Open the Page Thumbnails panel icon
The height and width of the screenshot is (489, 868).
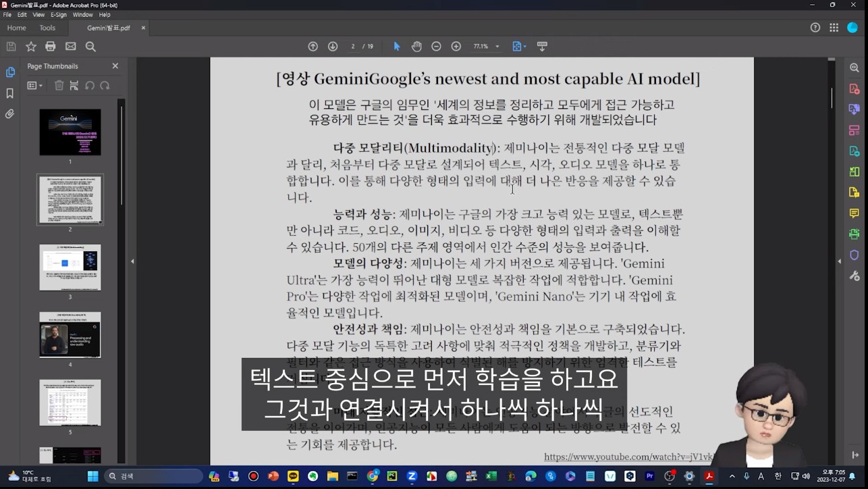click(x=10, y=72)
